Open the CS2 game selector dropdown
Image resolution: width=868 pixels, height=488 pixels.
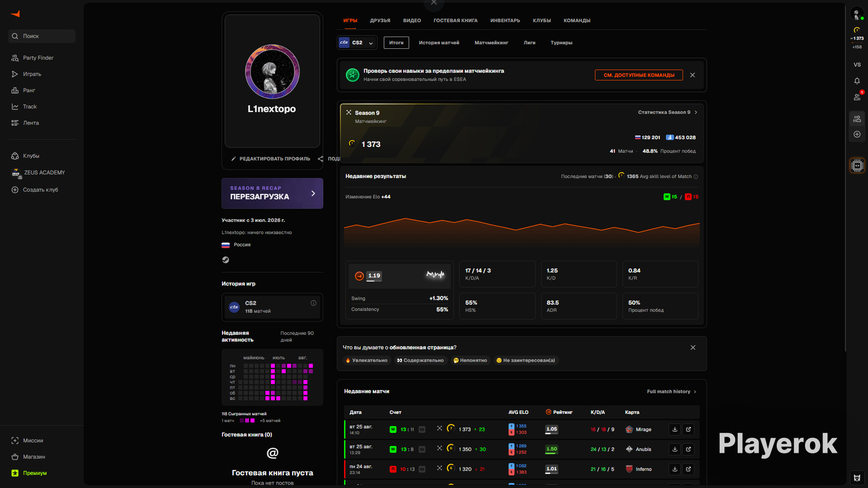click(x=357, y=43)
